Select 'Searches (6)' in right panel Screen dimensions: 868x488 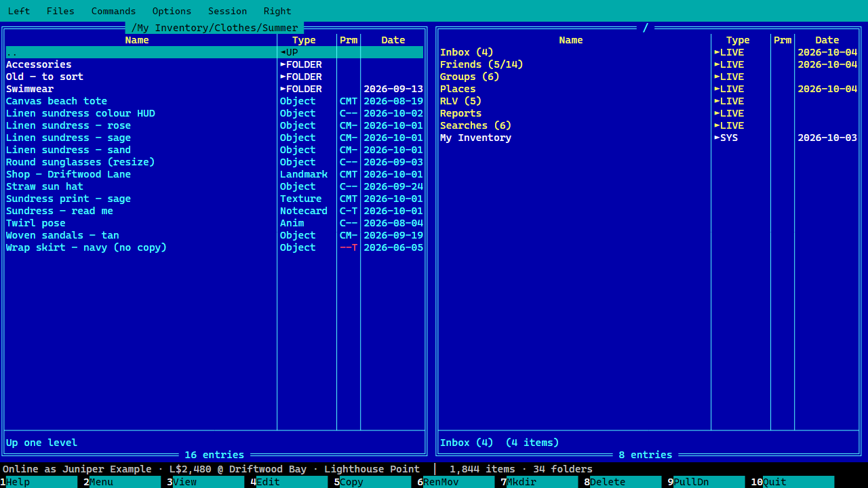[x=648, y=125]
